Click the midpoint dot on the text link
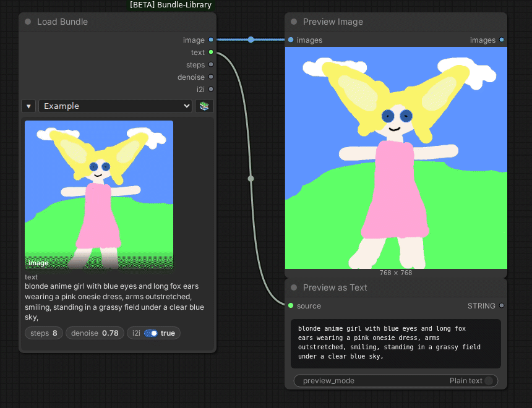 (251, 179)
